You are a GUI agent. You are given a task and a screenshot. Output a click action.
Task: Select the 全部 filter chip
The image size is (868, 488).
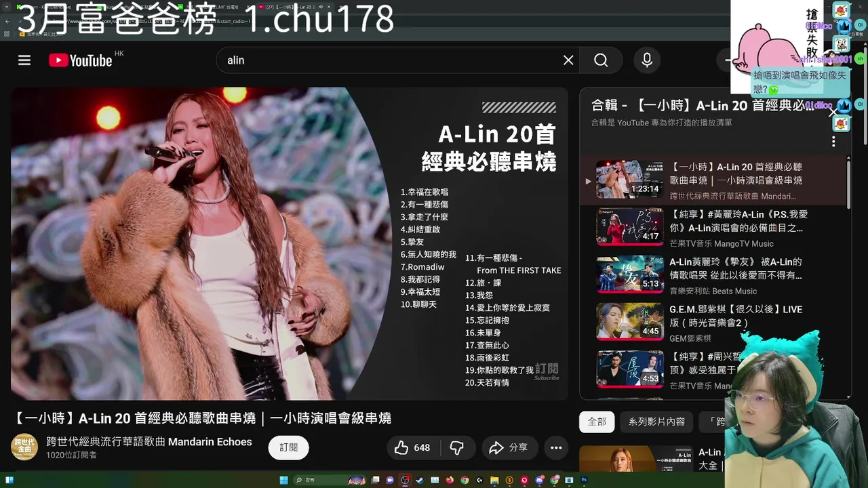click(597, 422)
